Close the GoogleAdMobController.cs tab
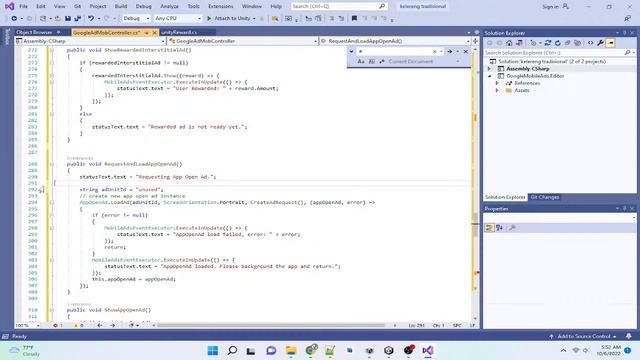The width and height of the screenshot is (640, 360). tap(155, 33)
